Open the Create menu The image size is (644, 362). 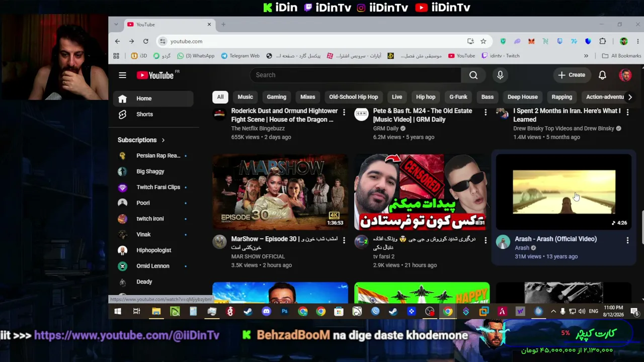click(x=572, y=75)
